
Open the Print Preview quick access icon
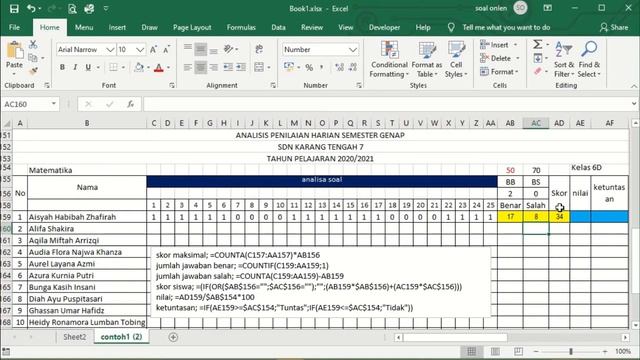click(x=72, y=9)
